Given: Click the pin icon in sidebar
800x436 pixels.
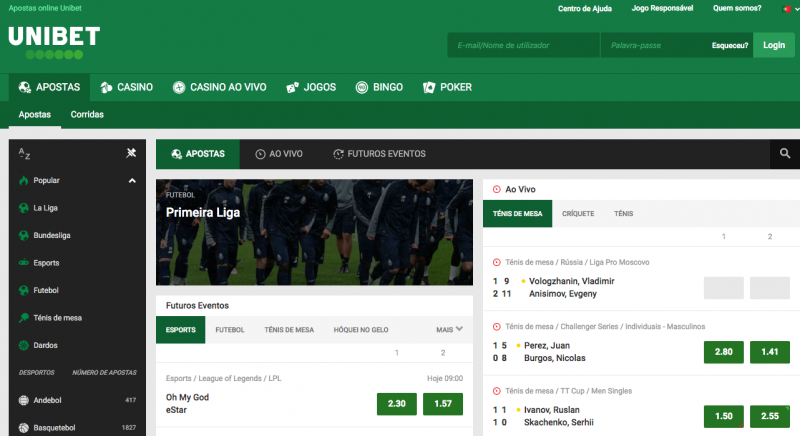Looking at the screenshot, I should point(131,153).
